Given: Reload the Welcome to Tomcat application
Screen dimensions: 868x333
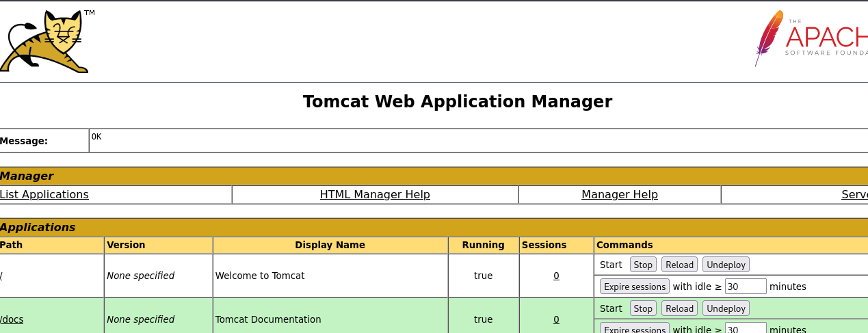Looking at the screenshot, I should (x=679, y=265).
